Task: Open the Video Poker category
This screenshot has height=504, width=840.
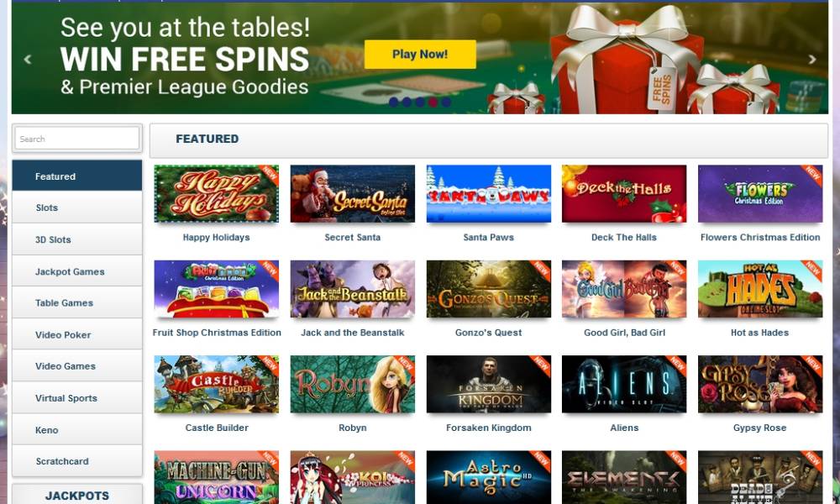Action: pyautogui.click(x=77, y=335)
